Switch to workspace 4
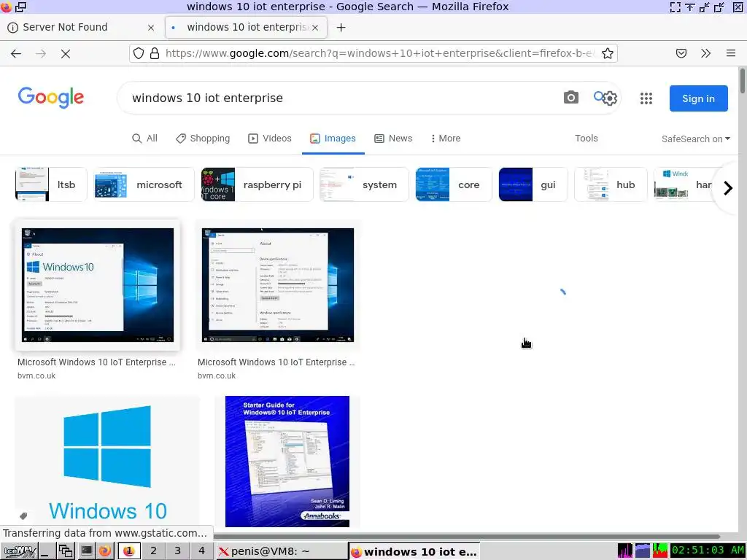The image size is (747, 560). point(201,551)
